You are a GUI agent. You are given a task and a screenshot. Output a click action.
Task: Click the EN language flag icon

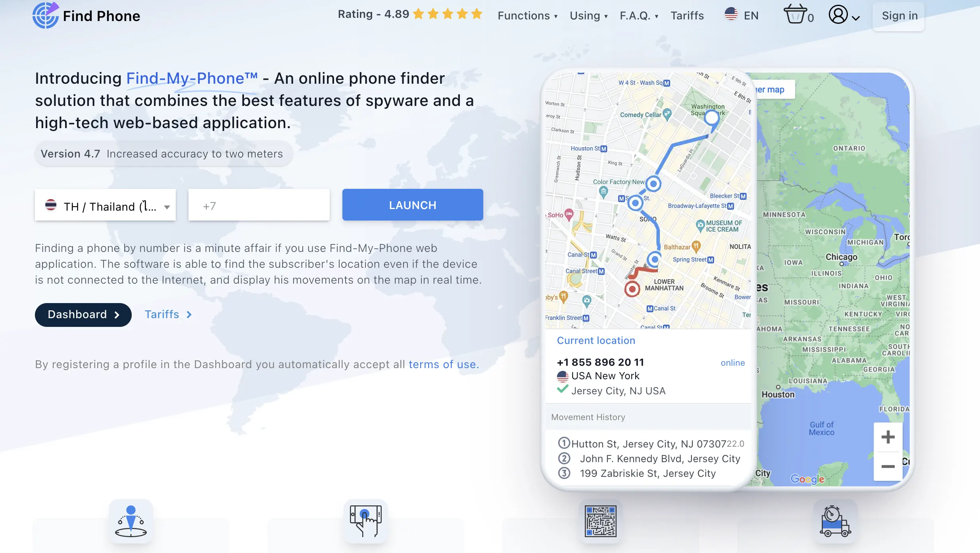(x=731, y=14)
